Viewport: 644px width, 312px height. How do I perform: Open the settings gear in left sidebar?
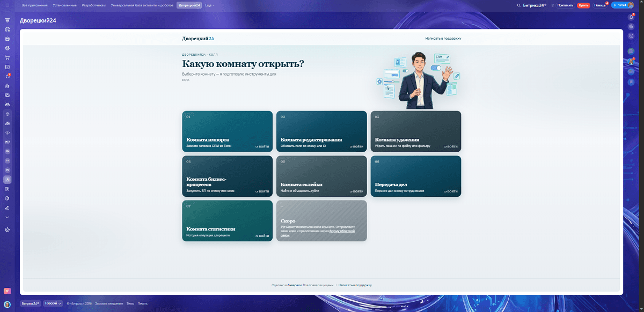coord(8,229)
